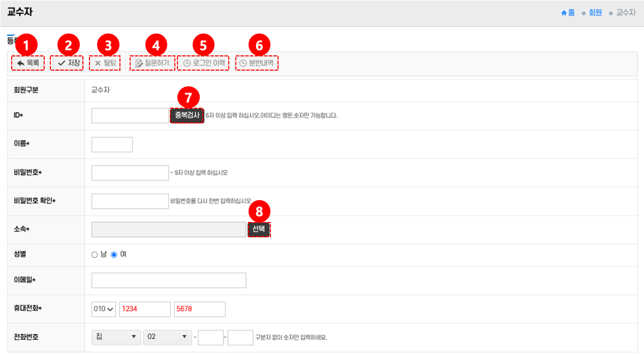Click the 목록 back arrow toolbar button

(x=28, y=63)
